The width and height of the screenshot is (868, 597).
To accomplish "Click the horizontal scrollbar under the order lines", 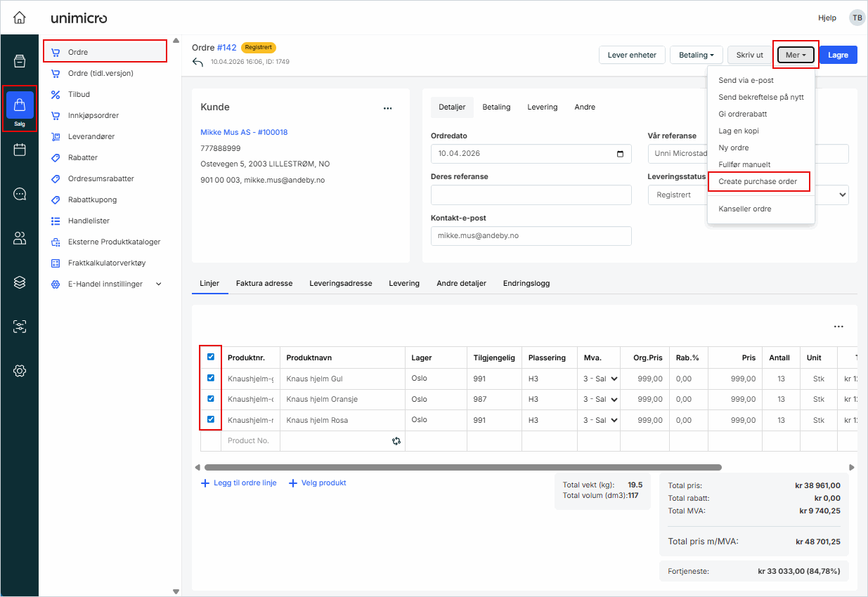I will pyautogui.click(x=462, y=467).
